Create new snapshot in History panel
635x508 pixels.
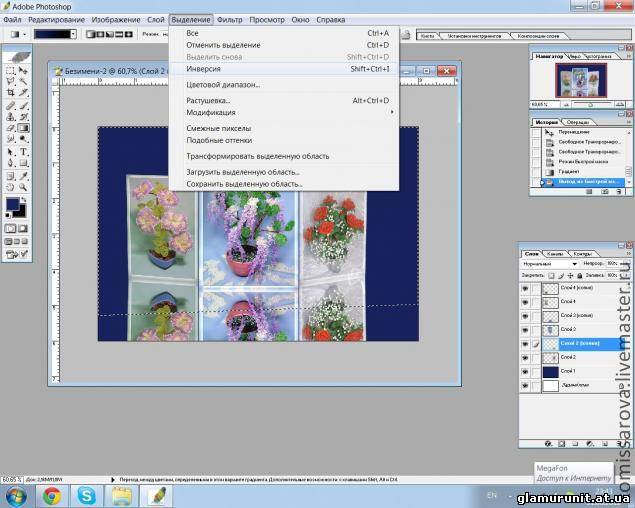(605, 192)
